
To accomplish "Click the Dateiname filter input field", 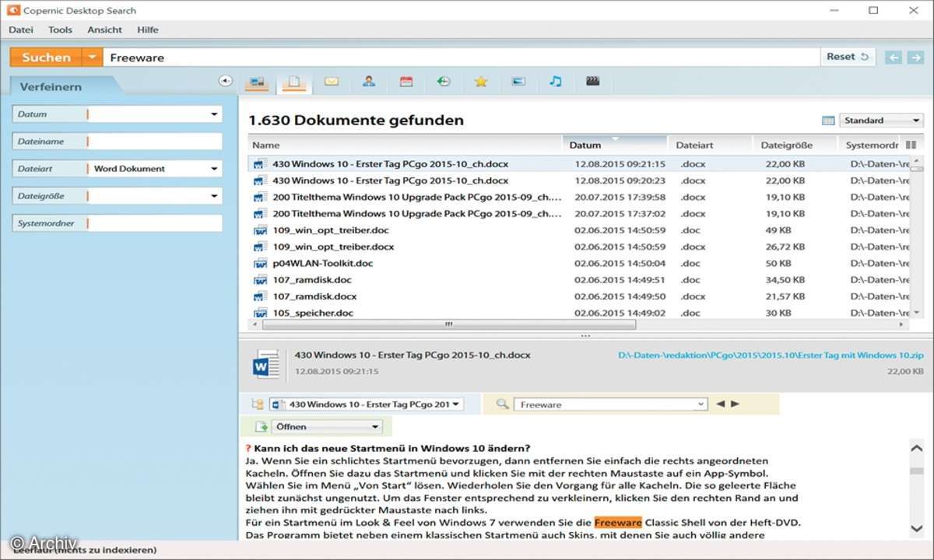I will 155,142.
